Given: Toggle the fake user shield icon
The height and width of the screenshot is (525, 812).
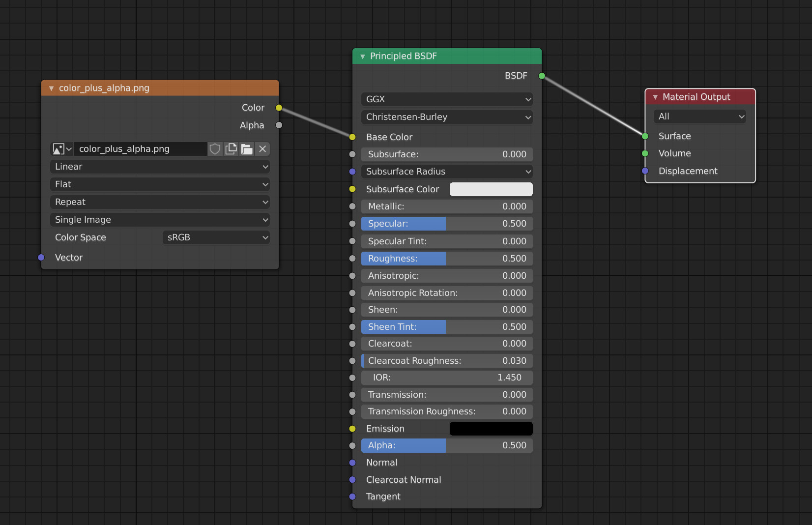Looking at the screenshot, I should 215,149.
